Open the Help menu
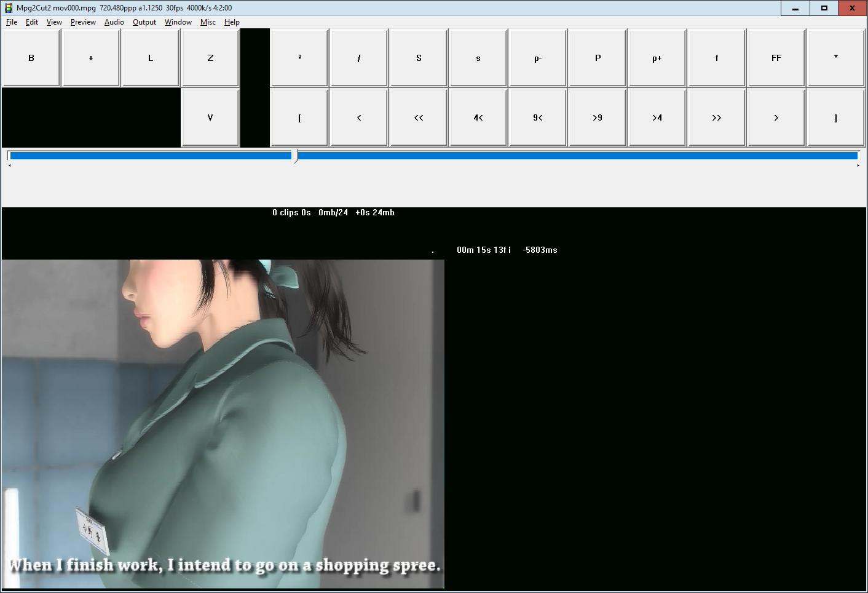This screenshot has width=868, height=593. [232, 22]
